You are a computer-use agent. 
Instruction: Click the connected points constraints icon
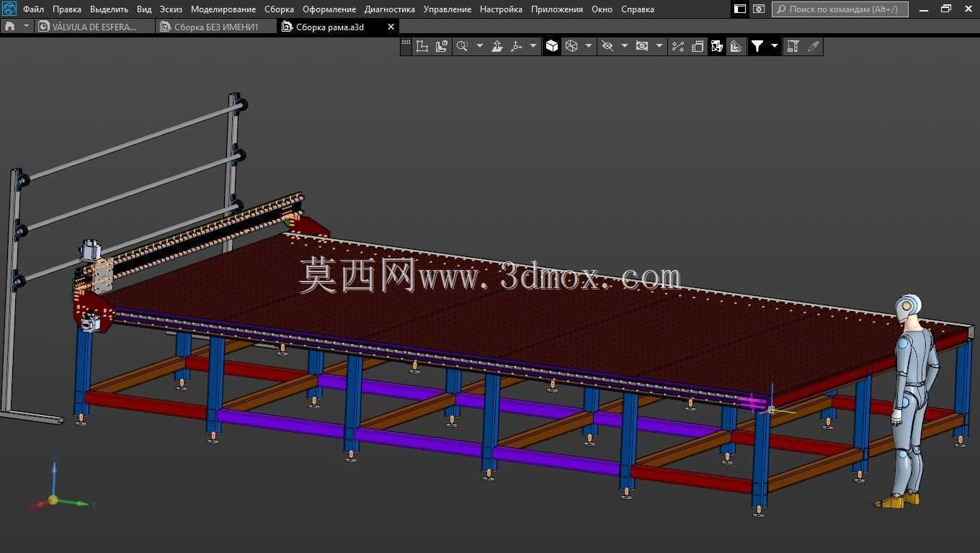[678, 46]
